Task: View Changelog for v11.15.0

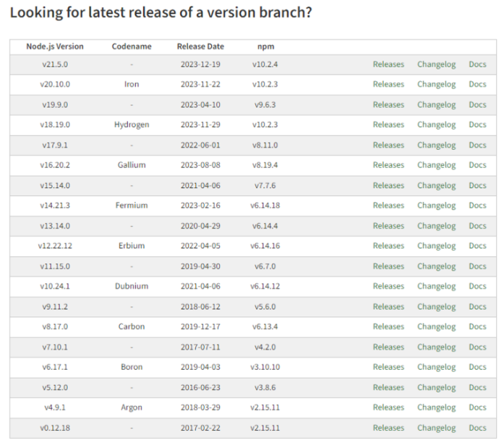Action: click(x=437, y=266)
